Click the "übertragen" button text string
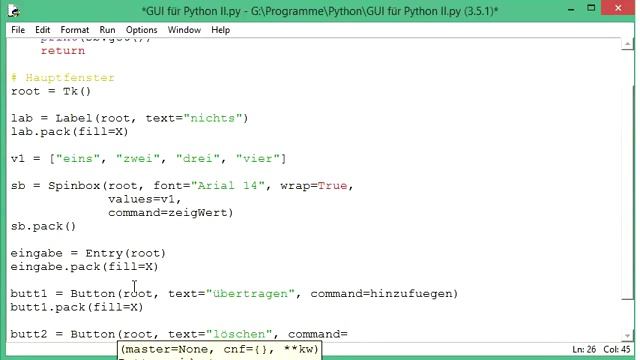Screen dimensions: 640x360 250,293
